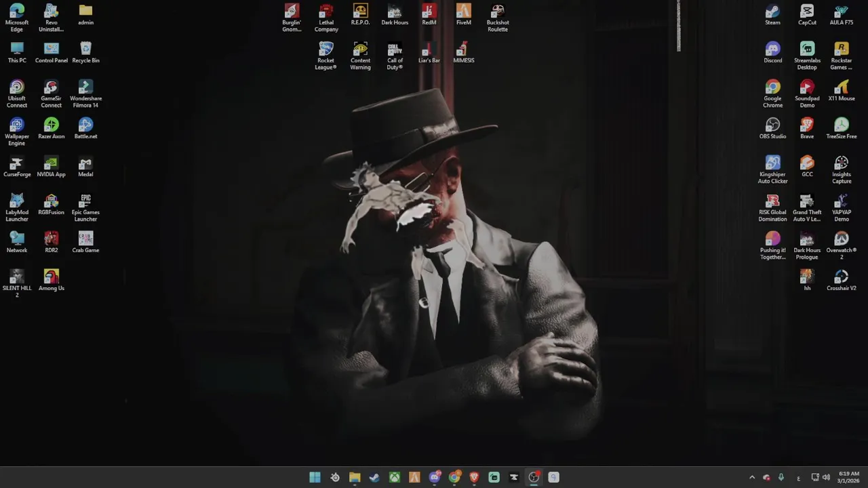Select the FiveM desktop shortcut

click(x=464, y=14)
